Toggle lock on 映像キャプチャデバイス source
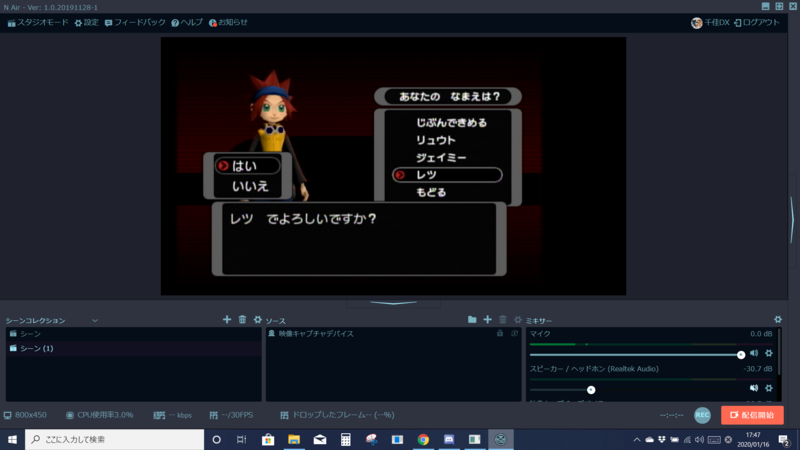 point(500,333)
